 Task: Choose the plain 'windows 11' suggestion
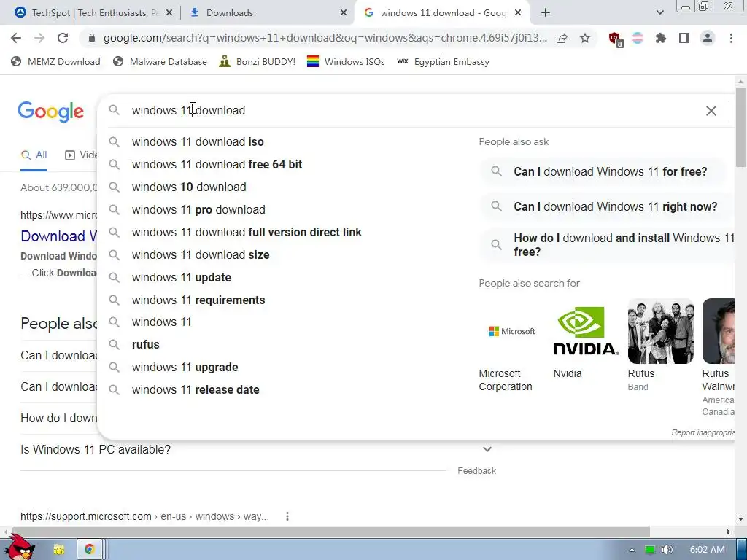click(x=286, y=322)
